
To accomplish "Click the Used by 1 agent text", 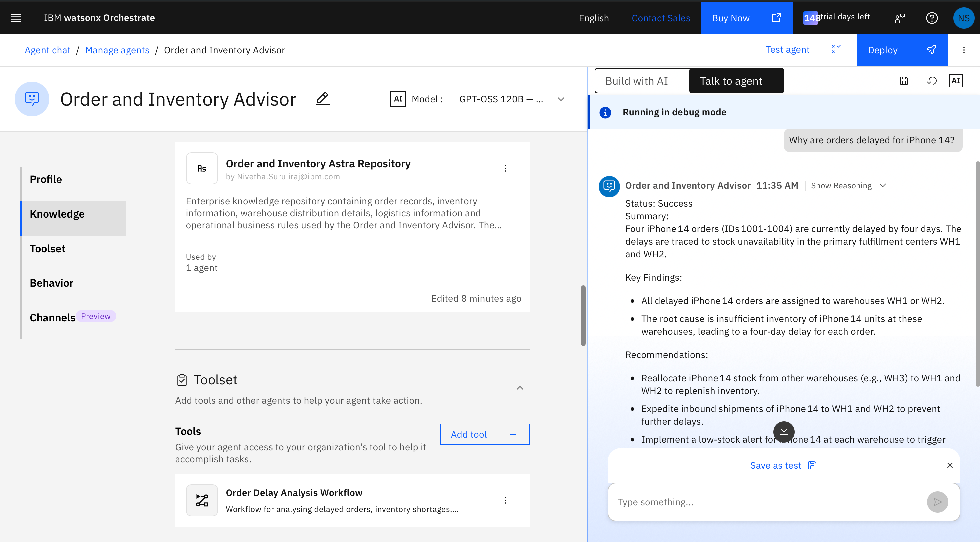I will point(202,262).
